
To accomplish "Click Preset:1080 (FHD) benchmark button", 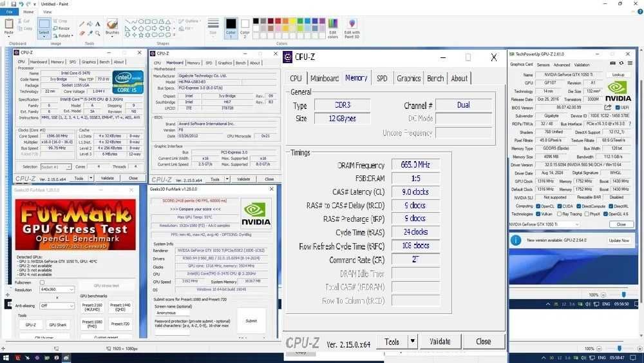I will coord(92,324).
